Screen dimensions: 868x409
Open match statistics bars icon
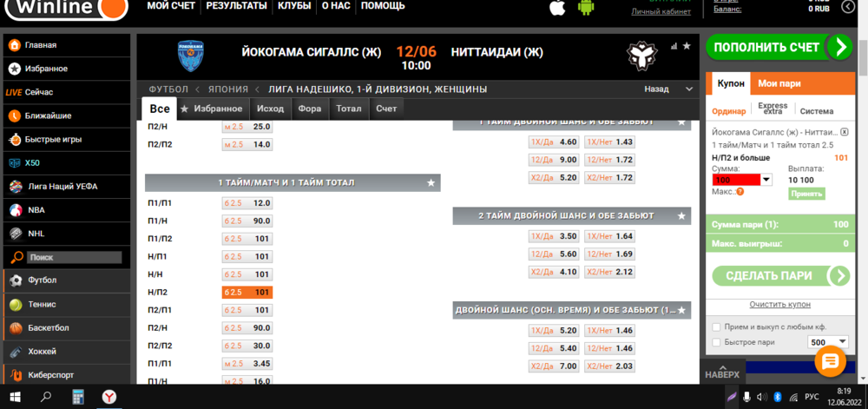coord(674,46)
